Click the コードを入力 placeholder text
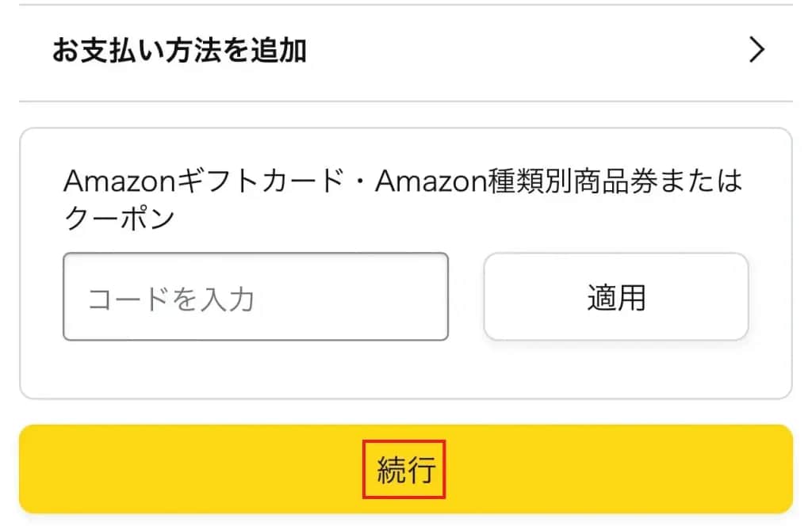Viewport: 812px width, 530px height. (x=170, y=299)
